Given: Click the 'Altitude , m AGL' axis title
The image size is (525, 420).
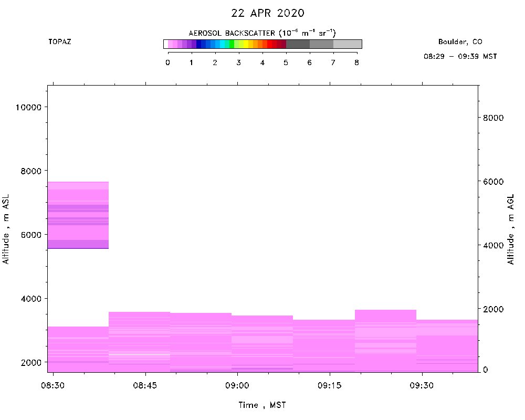Looking at the screenshot, I should pos(510,229).
